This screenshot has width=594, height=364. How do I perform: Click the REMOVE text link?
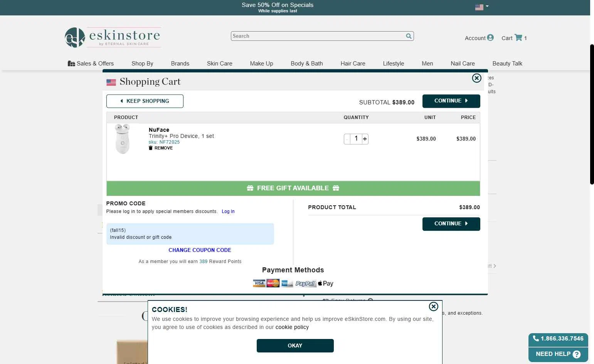tap(163, 148)
